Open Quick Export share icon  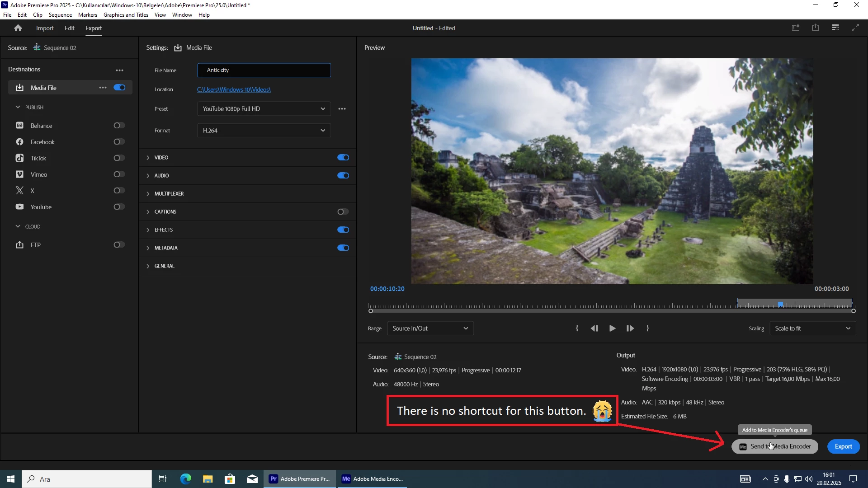[815, 28]
